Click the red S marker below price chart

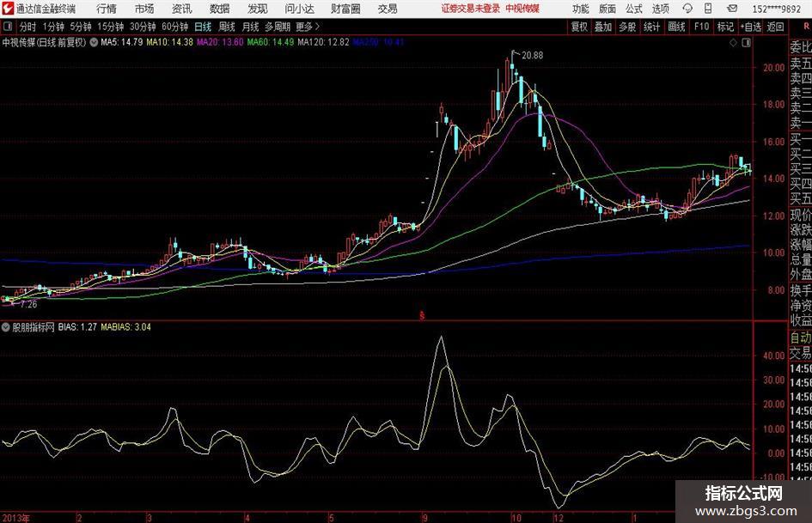click(422, 315)
